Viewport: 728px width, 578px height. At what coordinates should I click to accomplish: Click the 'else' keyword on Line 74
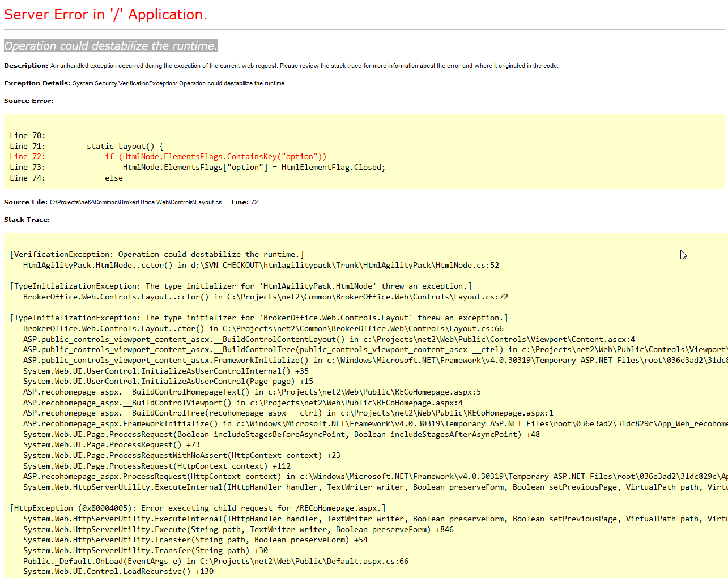pos(114,178)
